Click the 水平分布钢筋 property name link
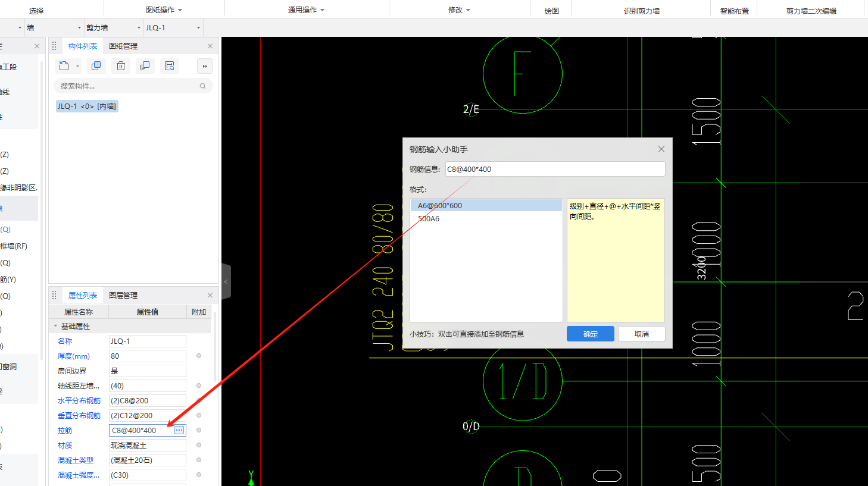 (x=79, y=400)
